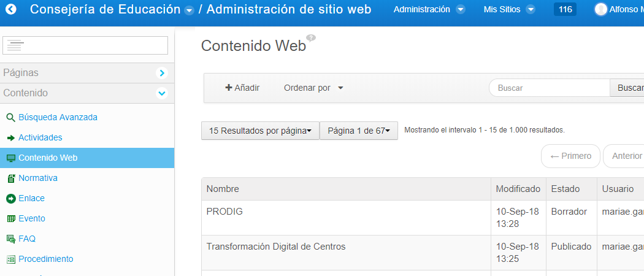
Task: Open the 116 notifications badge
Action: (x=565, y=9)
